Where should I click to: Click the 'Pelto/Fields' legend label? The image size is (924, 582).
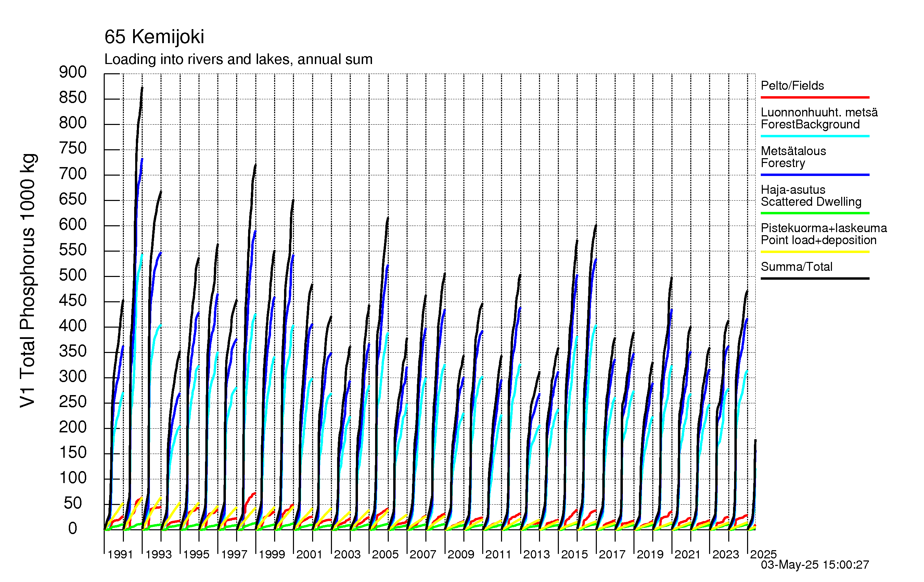click(x=792, y=86)
